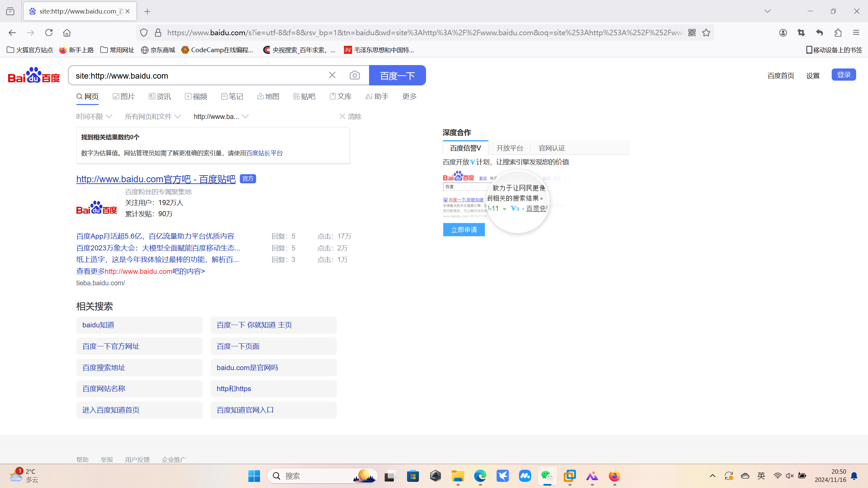The height and width of the screenshot is (488, 868).
Task: Open the weather widget on taskbar
Action: pyautogui.click(x=24, y=476)
